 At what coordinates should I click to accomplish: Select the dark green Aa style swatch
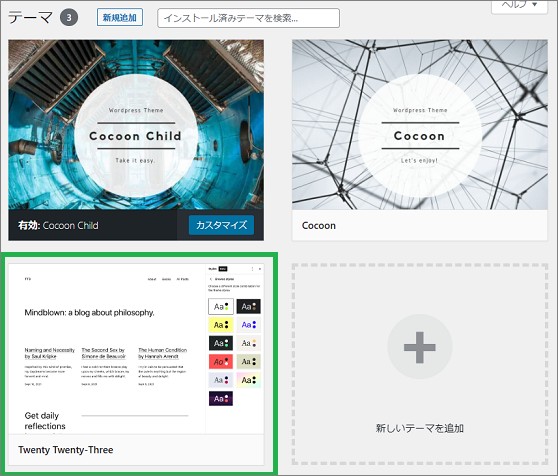click(x=221, y=343)
